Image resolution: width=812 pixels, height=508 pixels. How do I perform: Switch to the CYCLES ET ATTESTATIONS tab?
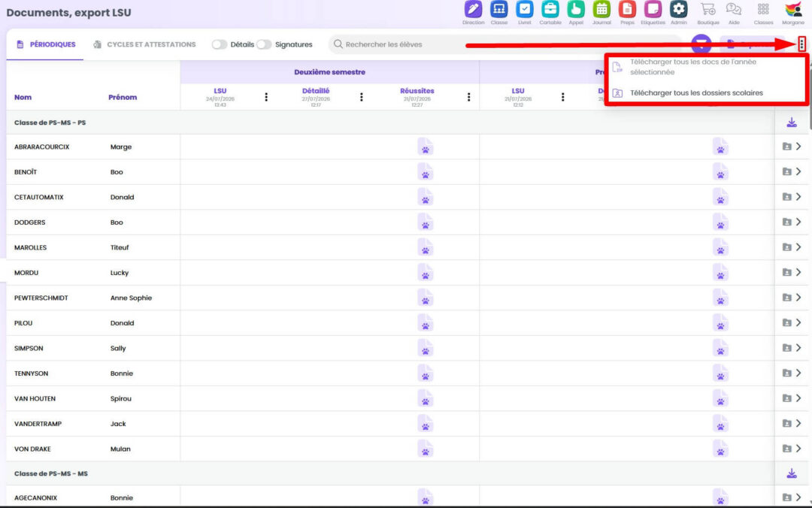point(144,44)
